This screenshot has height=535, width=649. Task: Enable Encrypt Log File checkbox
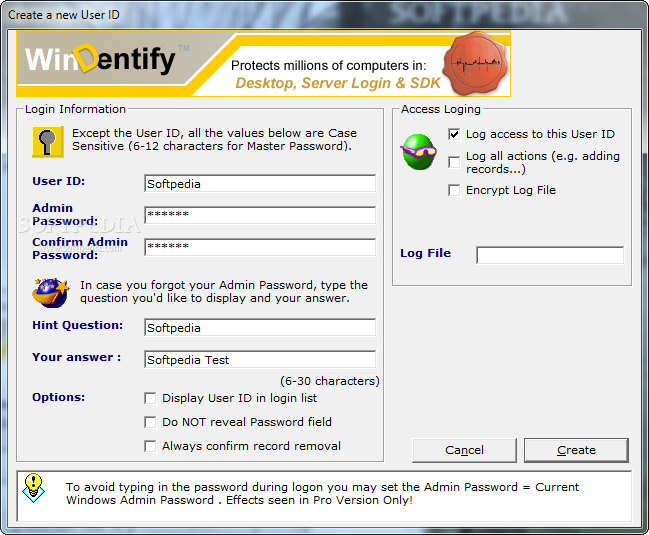[x=454, y=190]
